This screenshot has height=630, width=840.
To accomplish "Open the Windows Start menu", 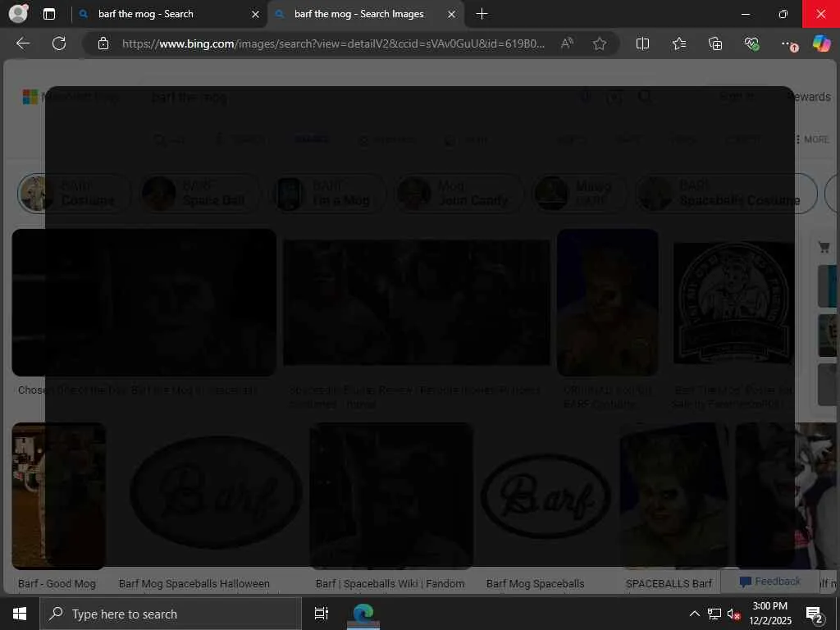I will (20, 614).
